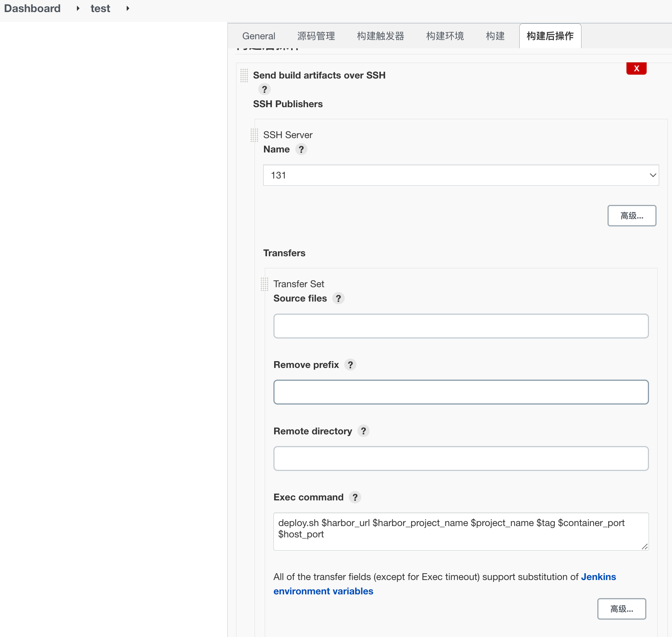Click the Source files input field
The height and width of the screenshot is (637, 672).
[461, 326]
